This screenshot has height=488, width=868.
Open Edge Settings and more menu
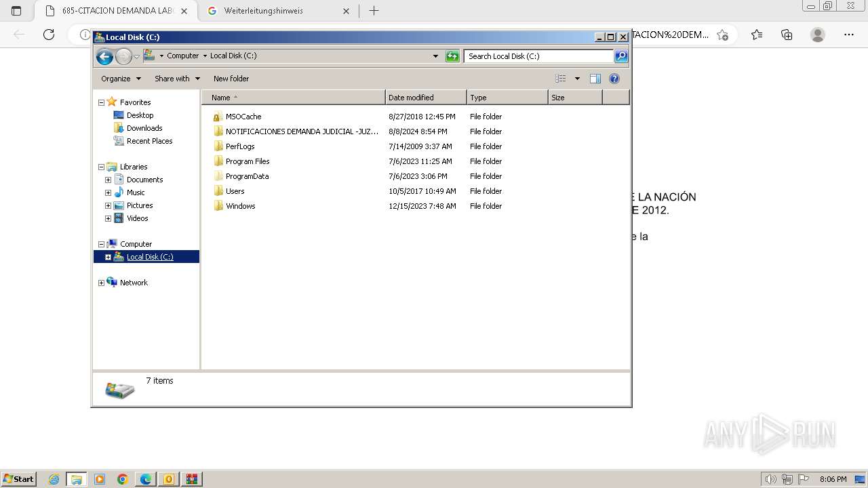click(x=849, y=35)
